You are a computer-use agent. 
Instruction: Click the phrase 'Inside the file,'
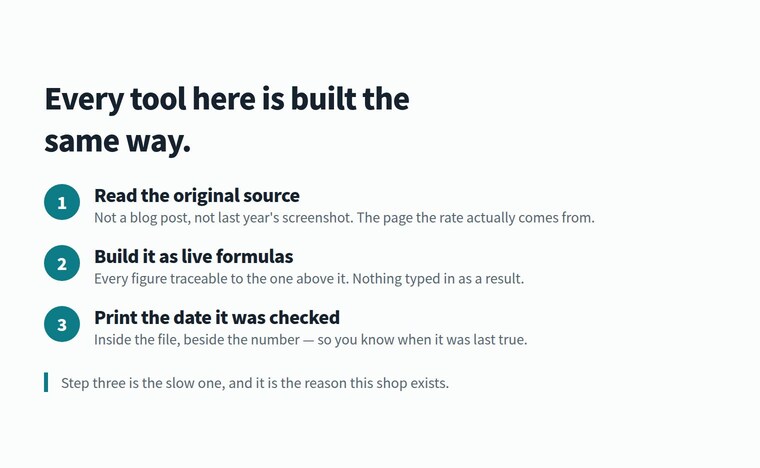137,340
